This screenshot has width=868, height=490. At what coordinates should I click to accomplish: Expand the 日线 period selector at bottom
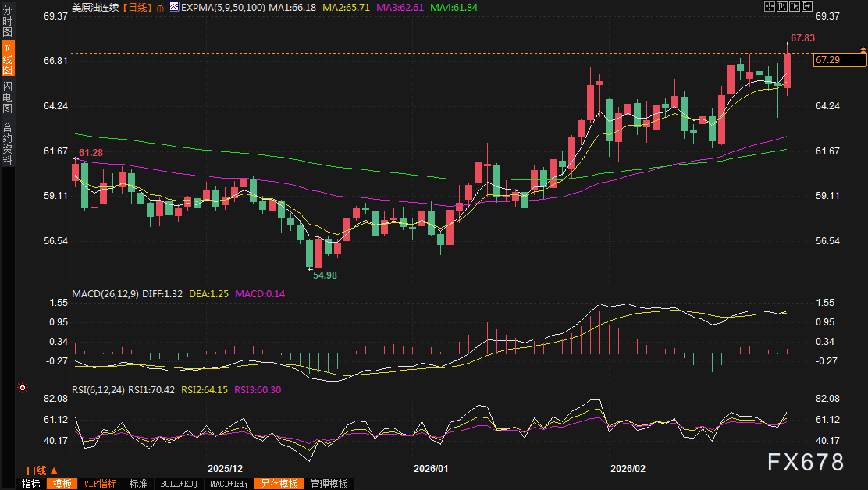[41, 470]
